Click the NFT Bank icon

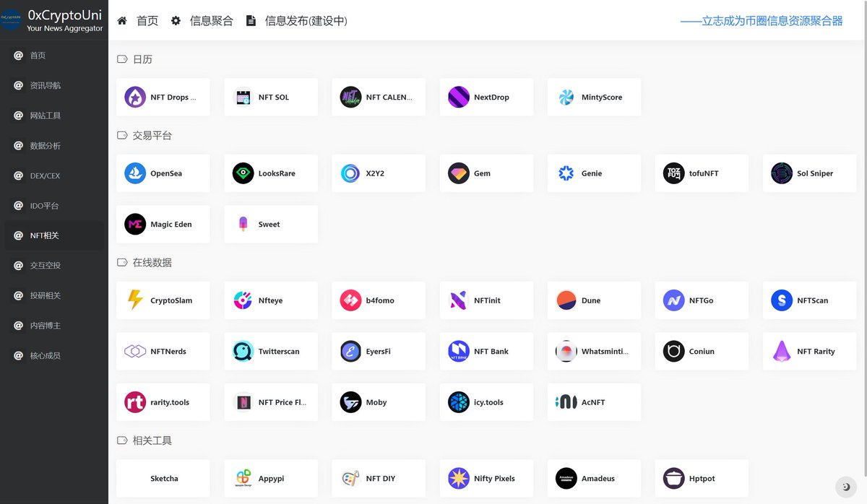459,352
